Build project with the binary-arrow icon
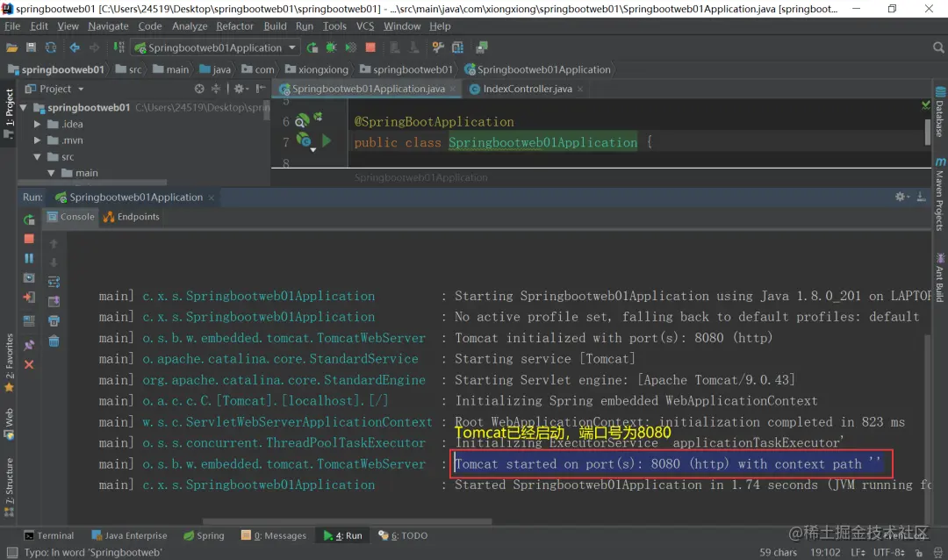 [119, 47]
